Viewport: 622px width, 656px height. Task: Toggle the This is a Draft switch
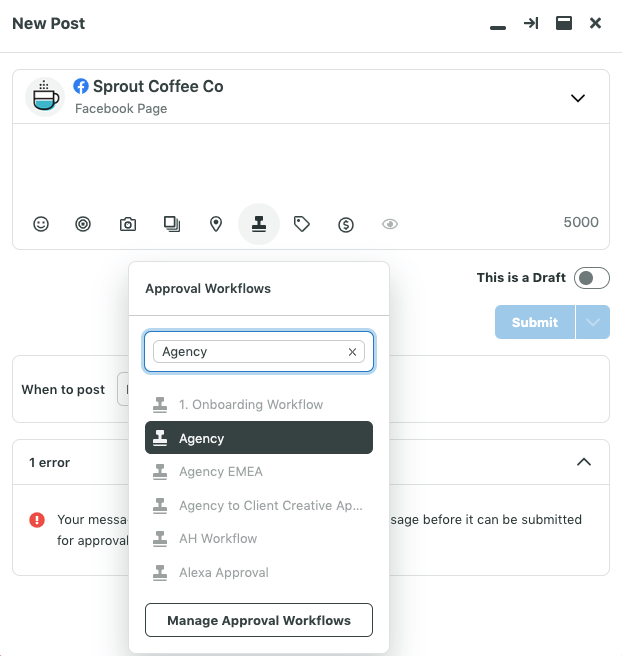(x=591, y=278)
